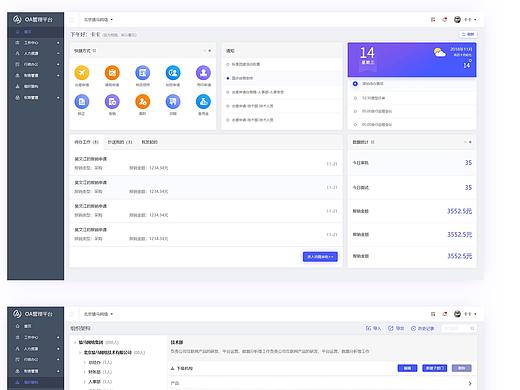Click the small outlined button at the dashboard top right
Image resolution: width=520 pixels, height=390 pixels.
point(468,34)
